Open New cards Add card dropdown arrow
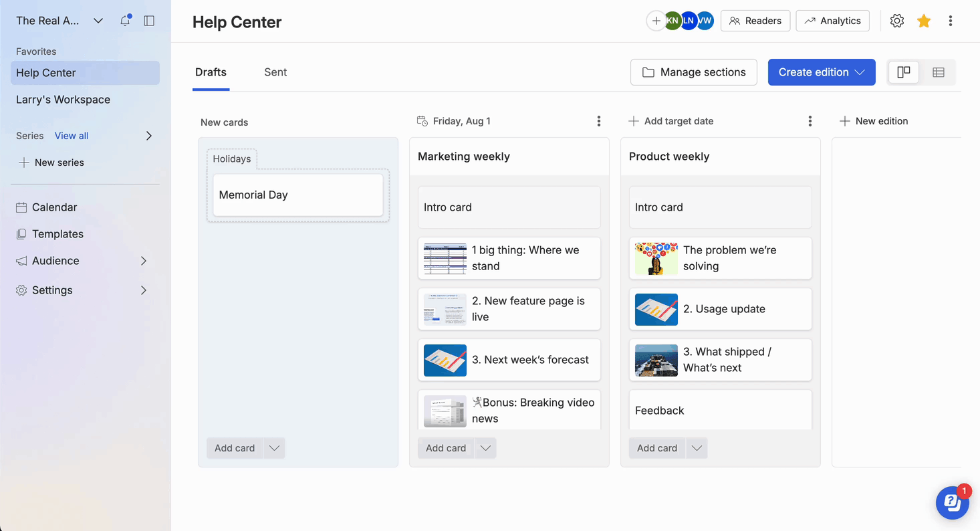 tap(274, 448)
